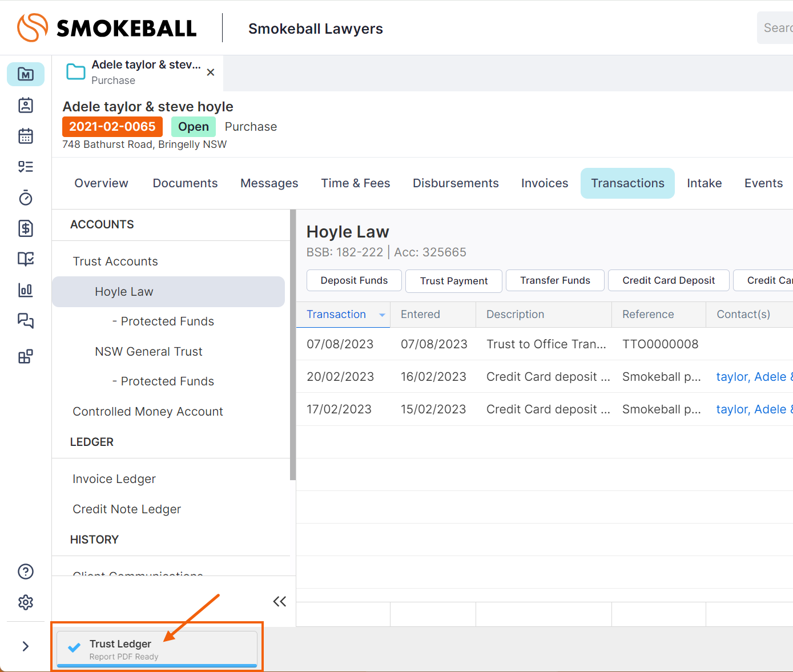This screenshot has height=672, width=793.
Task: Click the matter folder icon in the tab
Action: [x=76, y=72]
